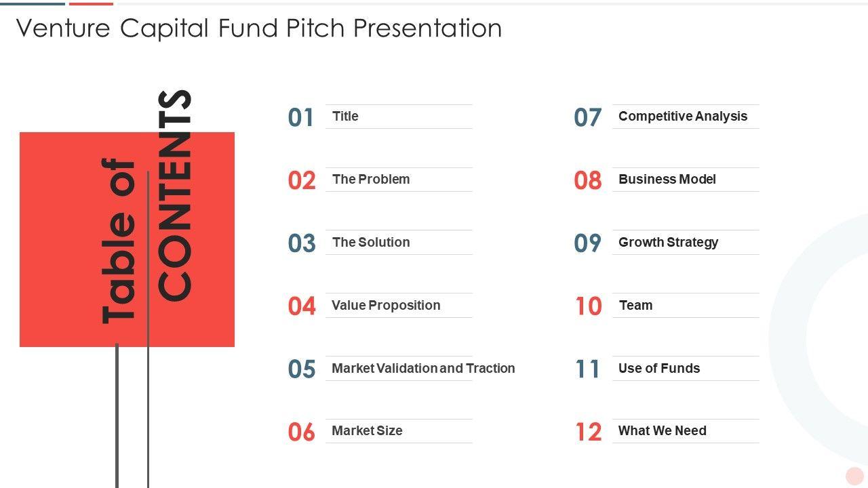Open the "Market Size" entry
The height and width of the screenshot is (488, 868).
(x=367, y=431)
